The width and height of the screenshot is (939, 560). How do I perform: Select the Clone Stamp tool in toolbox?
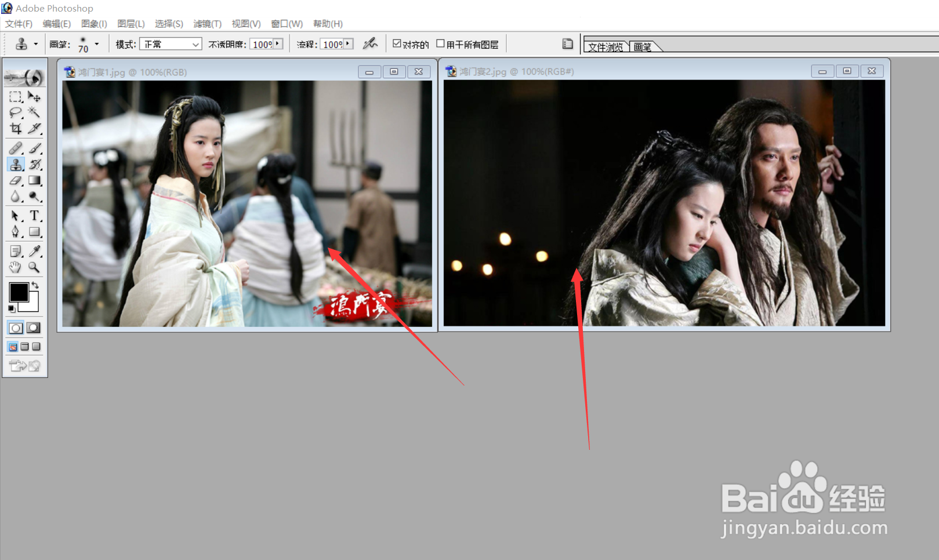16,164
